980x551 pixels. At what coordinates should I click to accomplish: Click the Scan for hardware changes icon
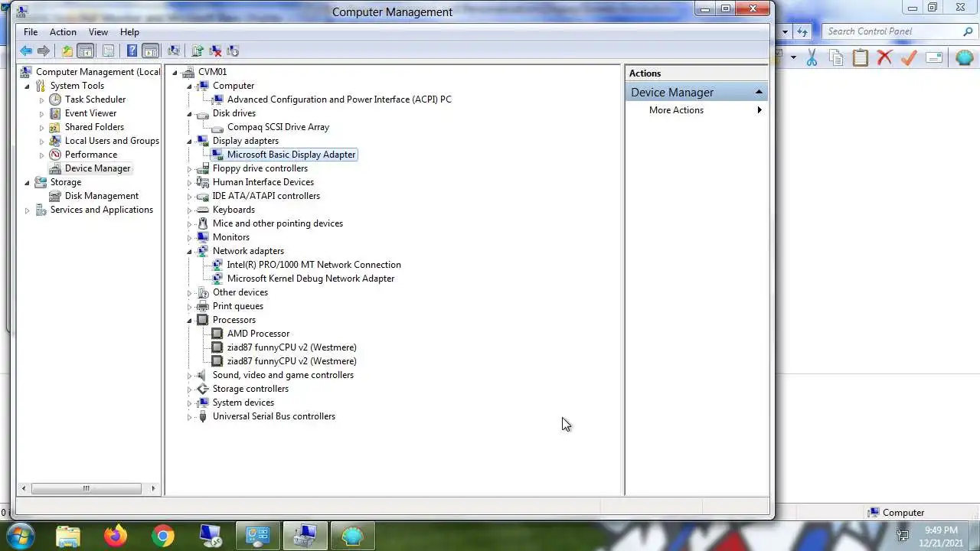(174, 51)
